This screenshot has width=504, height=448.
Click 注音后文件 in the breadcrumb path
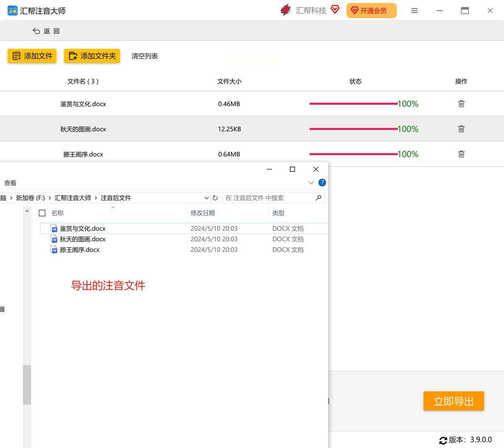[x=116, y=198]
